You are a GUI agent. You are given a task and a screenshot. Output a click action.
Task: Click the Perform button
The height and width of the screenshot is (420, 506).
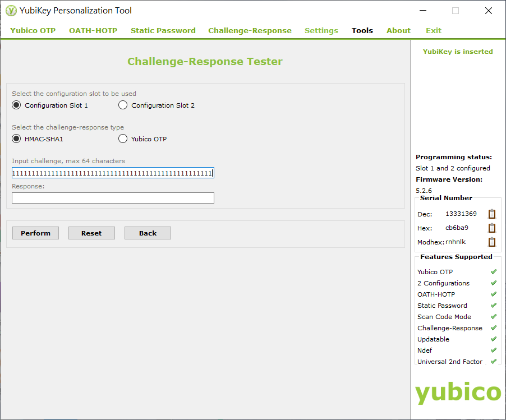point(35,233)
